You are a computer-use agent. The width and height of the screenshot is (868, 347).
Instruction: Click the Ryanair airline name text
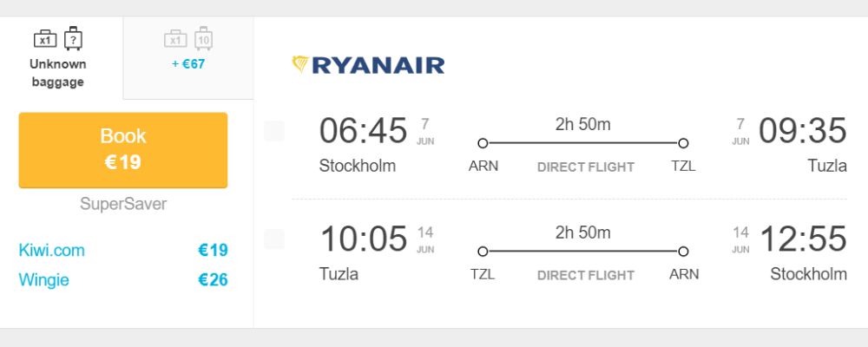pyautogui.click(x=378, y=65)
